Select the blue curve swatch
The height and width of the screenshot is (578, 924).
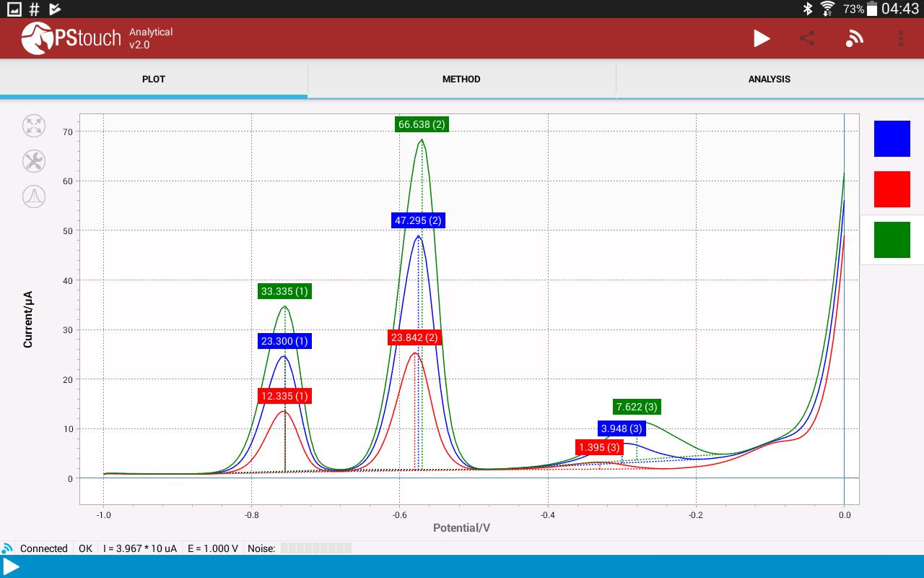pos(892,139)
